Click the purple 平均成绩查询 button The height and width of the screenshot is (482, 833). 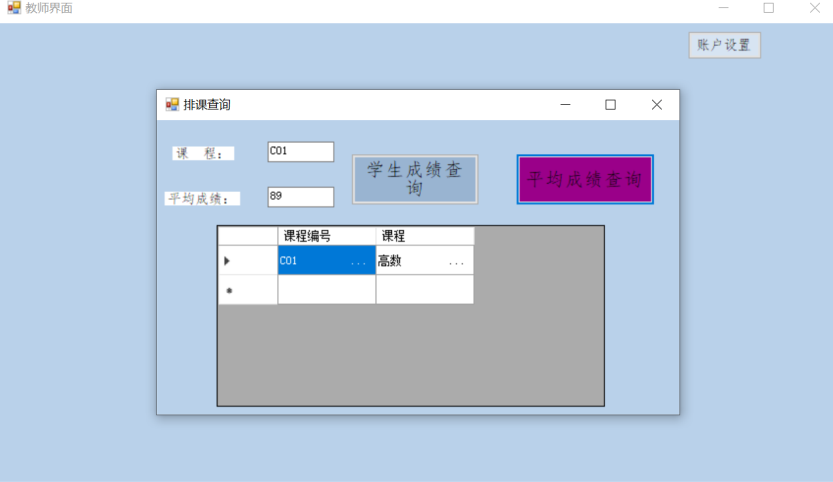[x=585, y=180]
